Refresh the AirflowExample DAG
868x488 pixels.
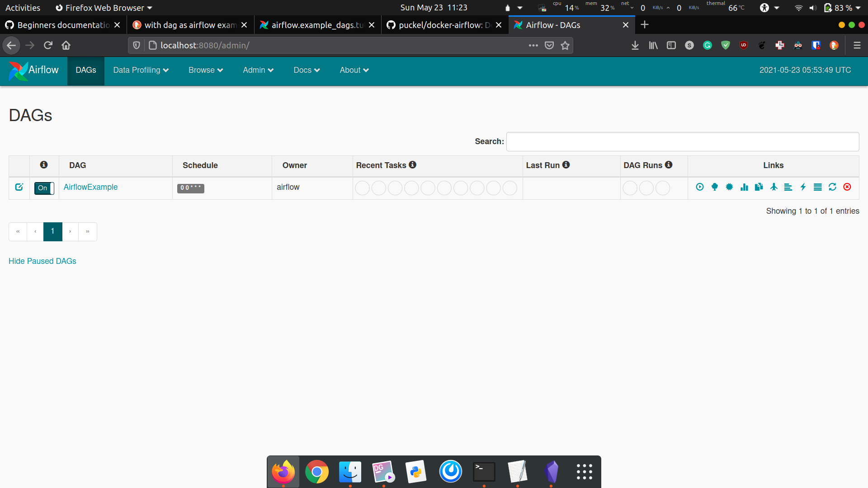[x=832, y=187]
